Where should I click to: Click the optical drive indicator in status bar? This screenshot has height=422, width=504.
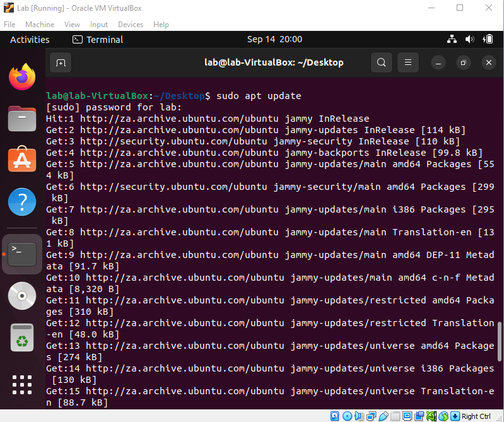(347, 416)
